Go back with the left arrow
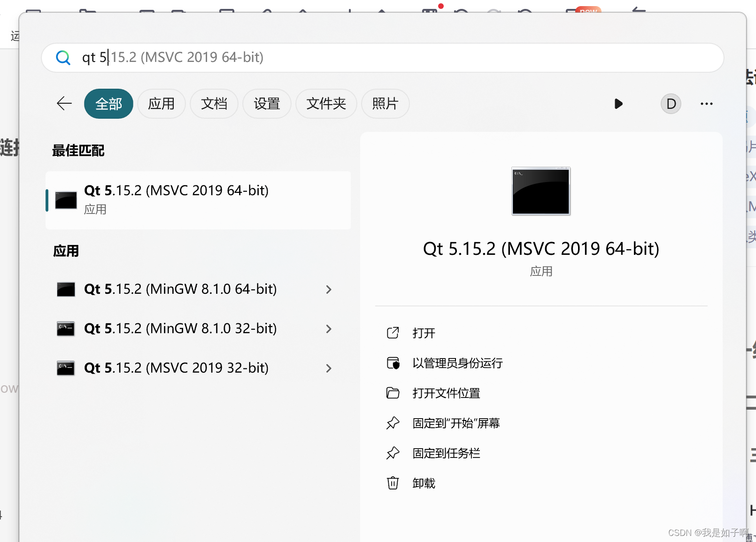The width and height of the screenshot is (756, 542). pyautogui.click(x=64, y=103)
